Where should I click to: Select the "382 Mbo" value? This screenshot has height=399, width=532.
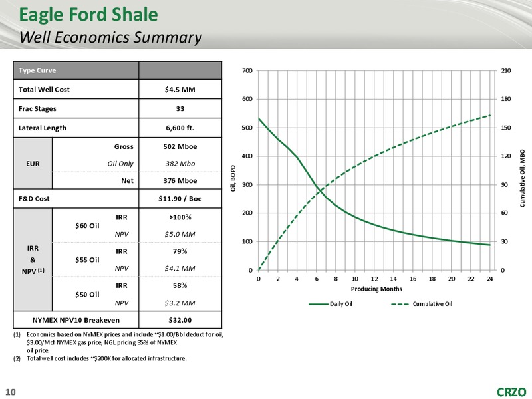tap(180, 164)
